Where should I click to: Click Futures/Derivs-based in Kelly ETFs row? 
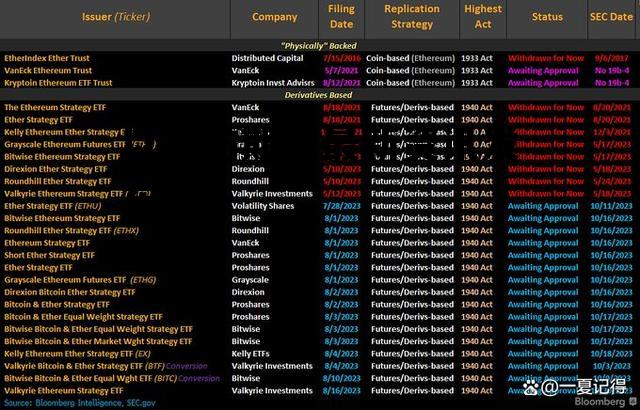click(x=412, y=354)
